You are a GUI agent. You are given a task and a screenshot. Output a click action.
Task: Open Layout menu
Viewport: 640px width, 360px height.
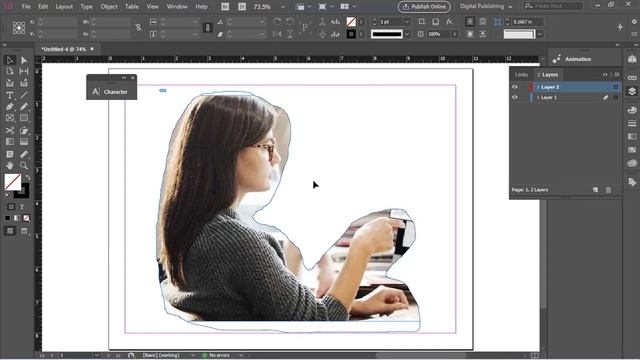click(x=64, y=7)
